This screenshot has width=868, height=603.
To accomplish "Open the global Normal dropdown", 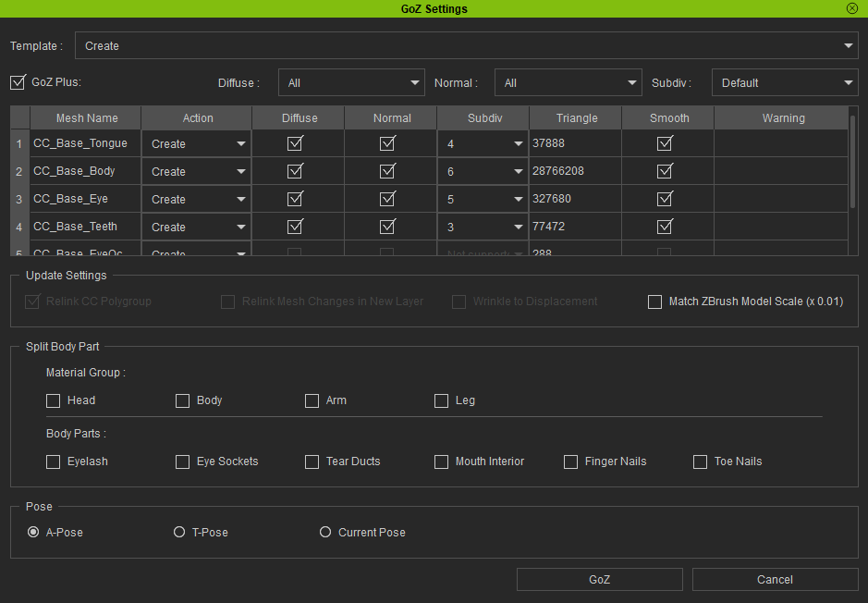I will point(568,82).
